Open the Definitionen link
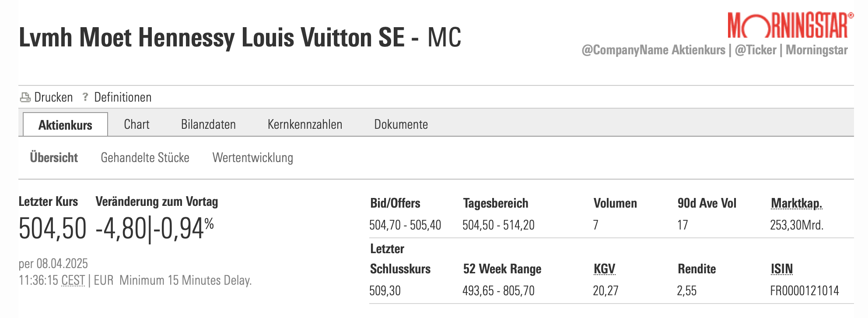 pos(123,97)
